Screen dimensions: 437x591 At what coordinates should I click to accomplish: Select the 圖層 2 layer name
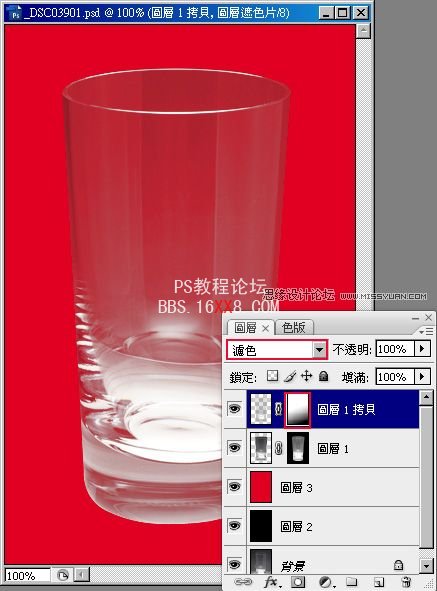[x=296, y=527]
